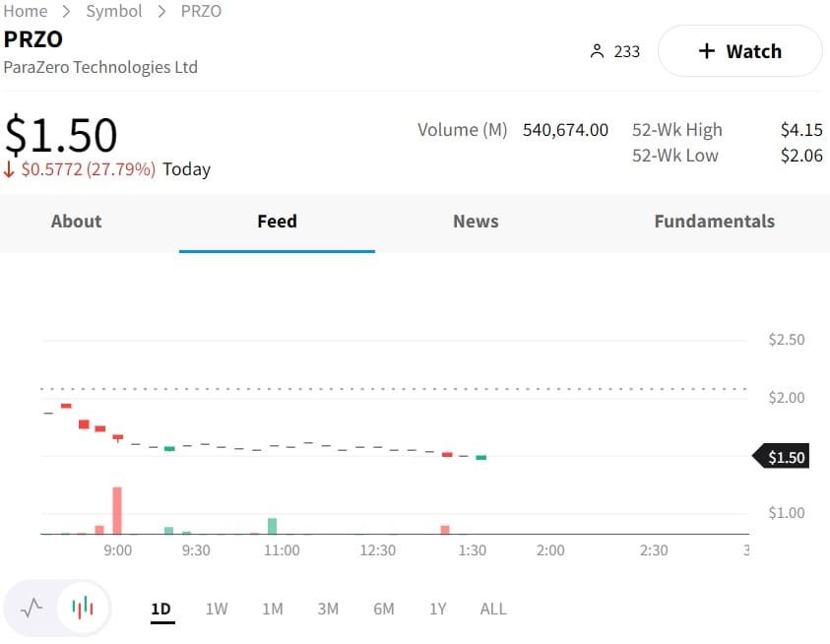Image resolution: width=830 pixels, height=644 pixels.
Task: Select the 6M chart range
Action: pyautogui.click(x=384, y=609)
